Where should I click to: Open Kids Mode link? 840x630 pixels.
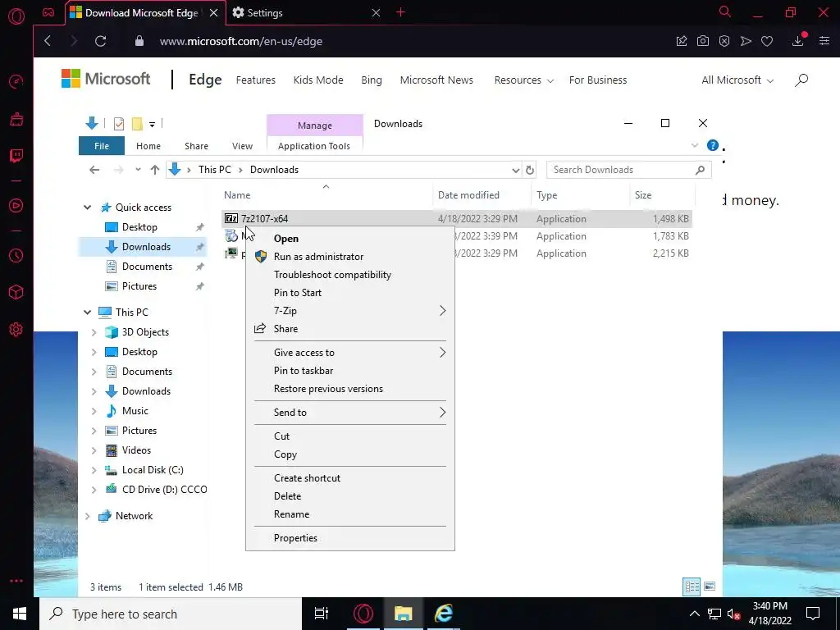(318, 80)
